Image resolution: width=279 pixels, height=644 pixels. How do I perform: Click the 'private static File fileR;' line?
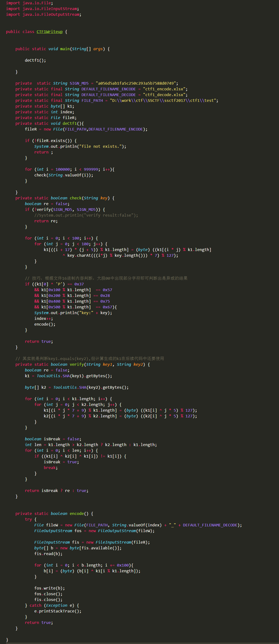pos(46,118)
